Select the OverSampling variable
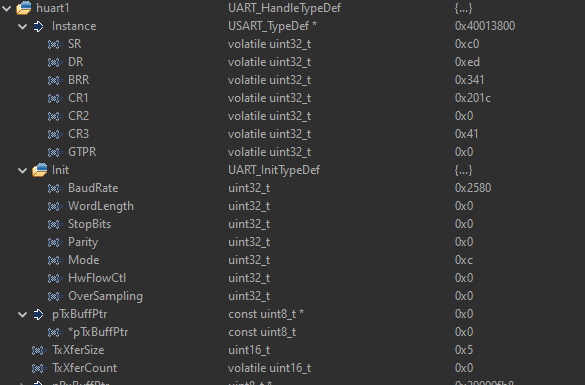 click(x=105, y=296)
